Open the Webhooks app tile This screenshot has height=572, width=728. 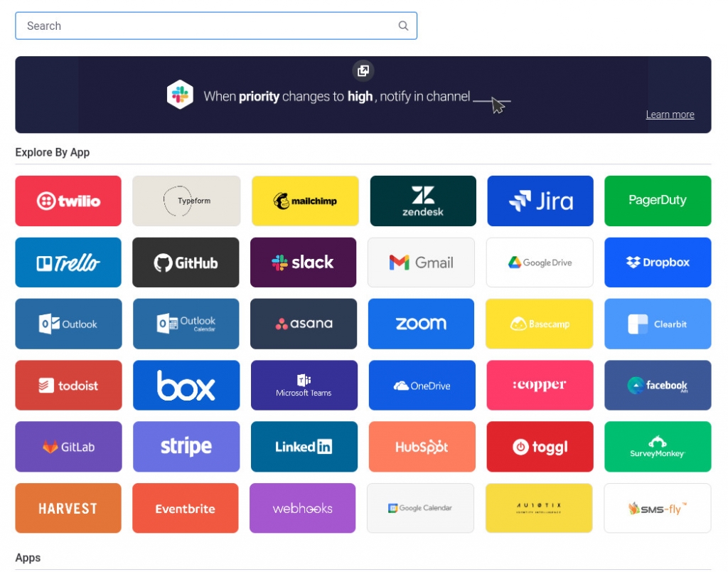click(303, 508)
